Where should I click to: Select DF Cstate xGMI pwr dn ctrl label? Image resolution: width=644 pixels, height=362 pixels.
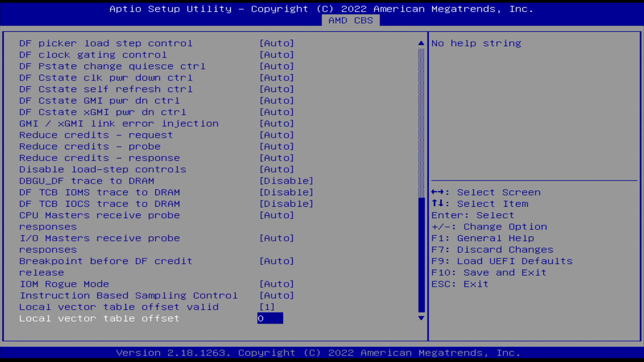(103, 112)
